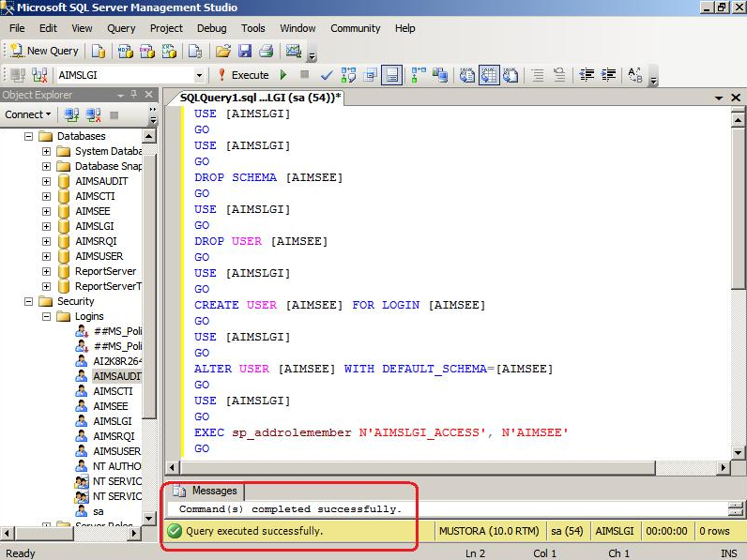
Task: Open the Debug menu
Action: coord(212,28)
